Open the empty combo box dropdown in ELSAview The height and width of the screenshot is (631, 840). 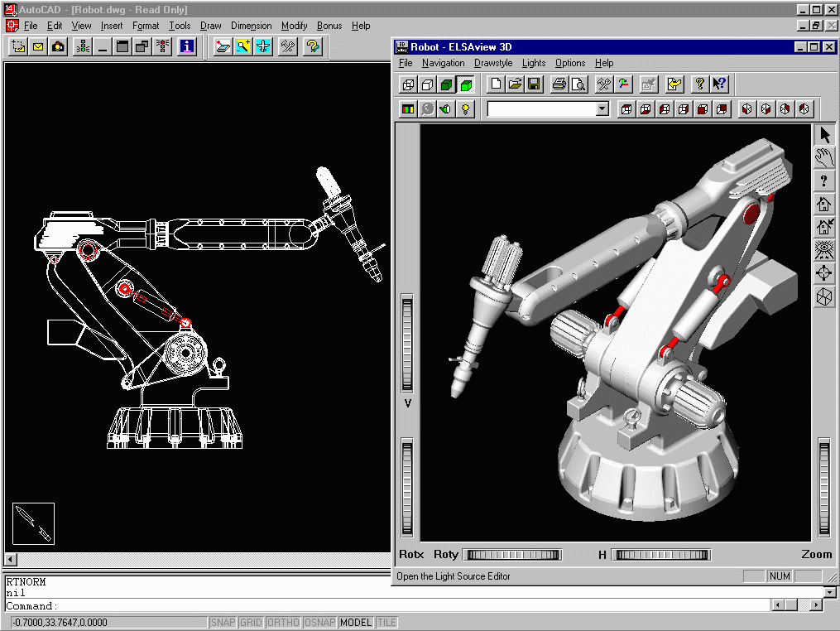602,108
